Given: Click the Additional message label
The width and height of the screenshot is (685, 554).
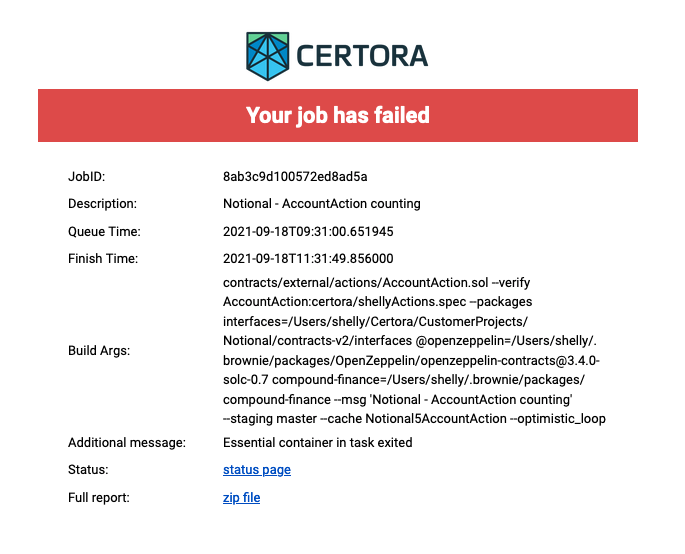Looking at the screenshot, I should coord(127,443).
